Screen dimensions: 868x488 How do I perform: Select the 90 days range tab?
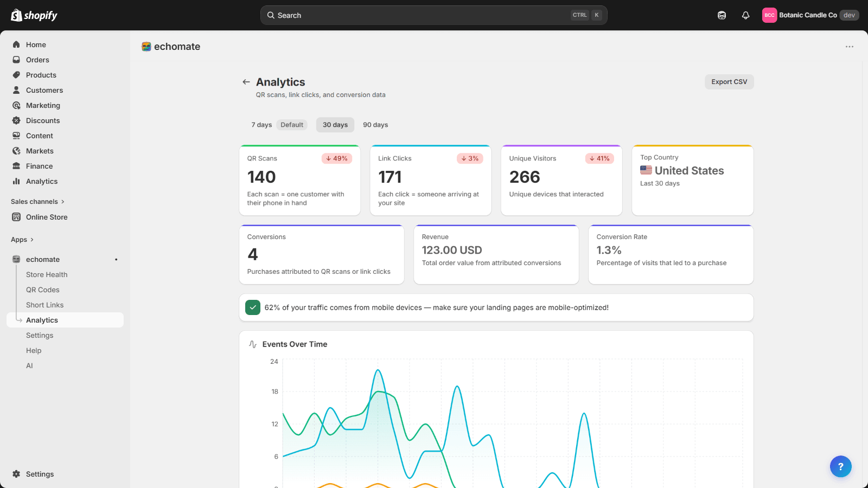pos(375,125)
